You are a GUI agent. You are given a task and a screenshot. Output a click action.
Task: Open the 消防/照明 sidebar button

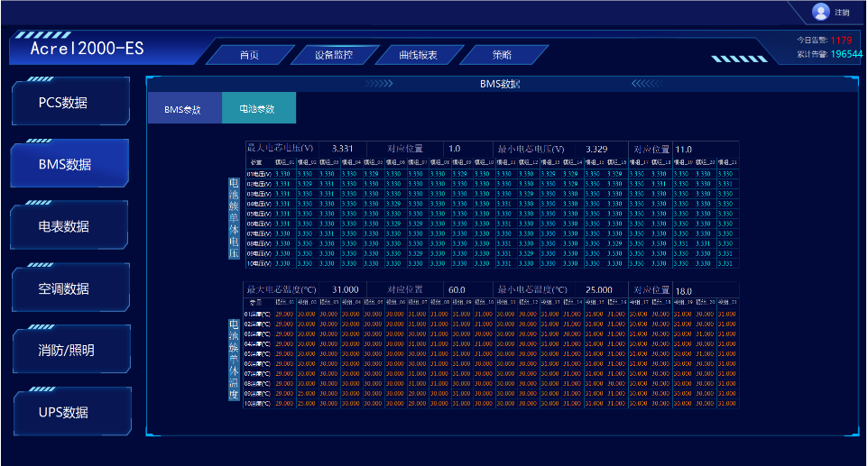(x=70, y=350)
